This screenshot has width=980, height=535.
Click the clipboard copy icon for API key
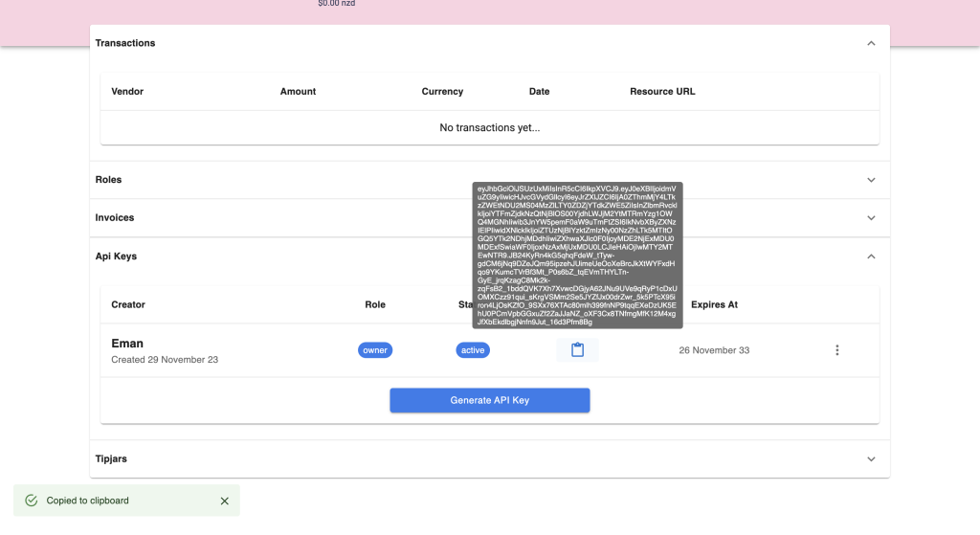(577, 350)
